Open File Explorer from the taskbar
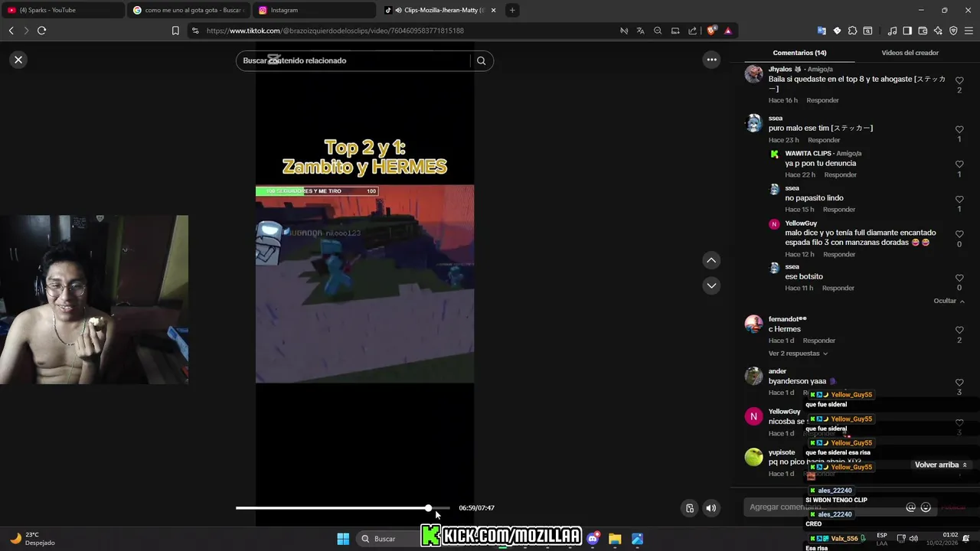The width and height of the screenshot is (980, 551). click(x=615, y=539)
